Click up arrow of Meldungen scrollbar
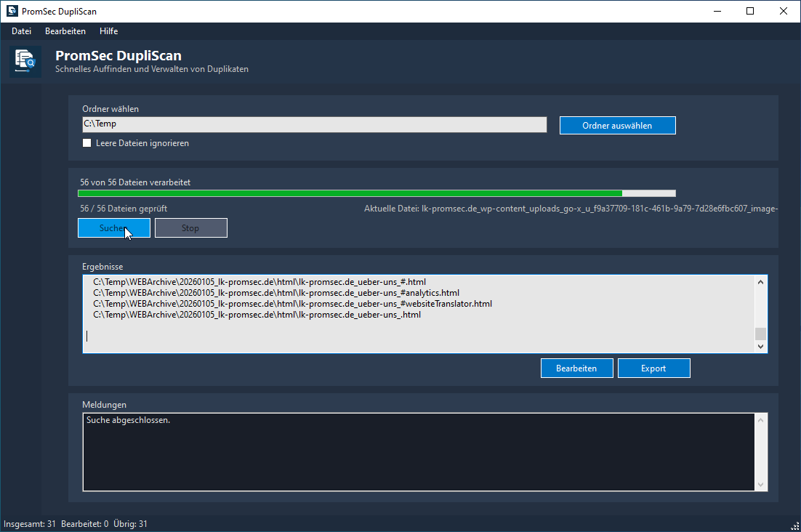Screen dimensions: 801x532 [x=760, y=420]
